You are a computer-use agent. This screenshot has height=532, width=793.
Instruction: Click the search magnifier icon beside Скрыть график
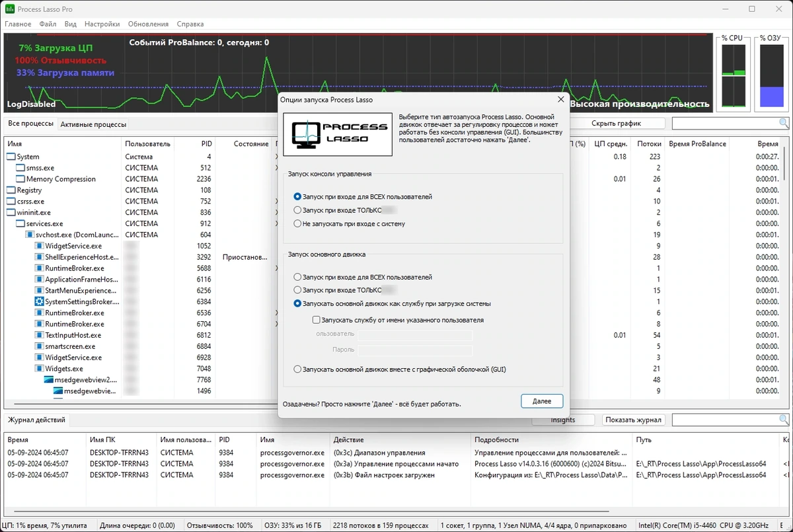point(783,124)
